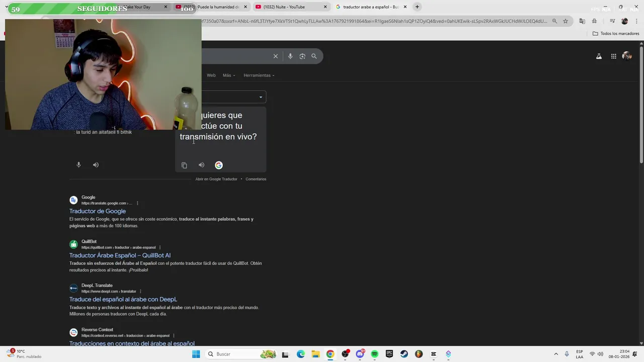
Task: Open Steam from the taskbar
Action: (404, 354)
